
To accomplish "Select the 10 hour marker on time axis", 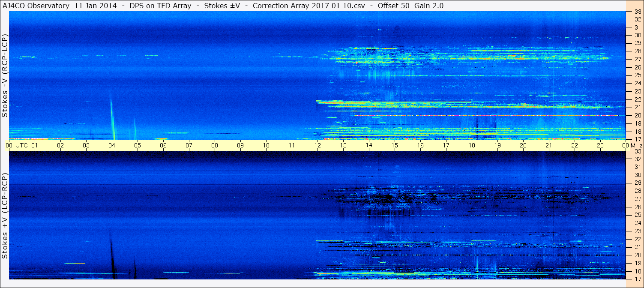I will [x=266, y=145].
